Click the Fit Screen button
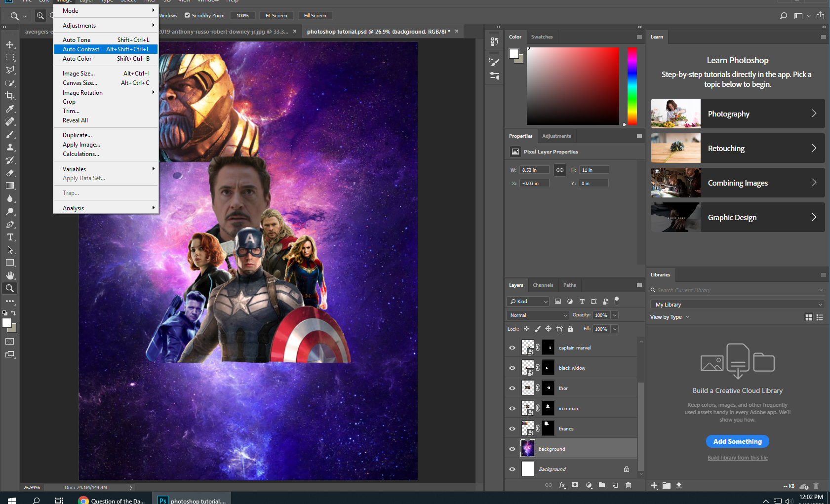This screenshot has width=830, height=504. (x=276, y=16)
